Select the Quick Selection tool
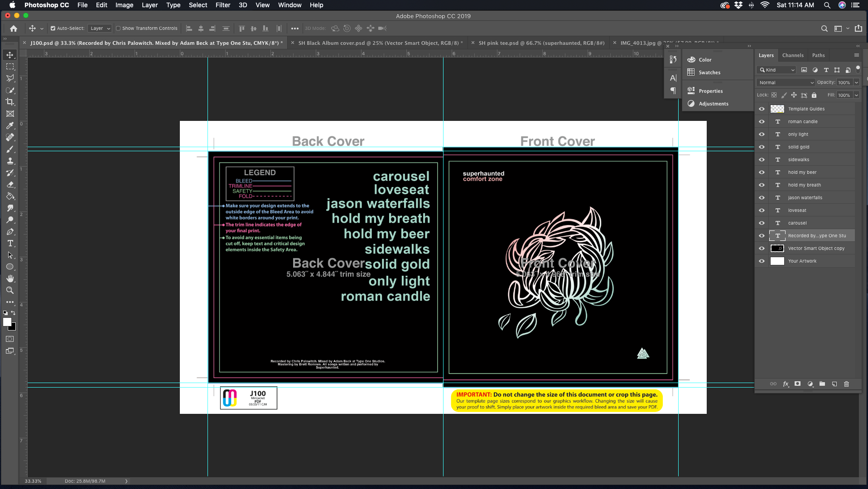The width and height of the screenshot is (868, 489). 10,90
